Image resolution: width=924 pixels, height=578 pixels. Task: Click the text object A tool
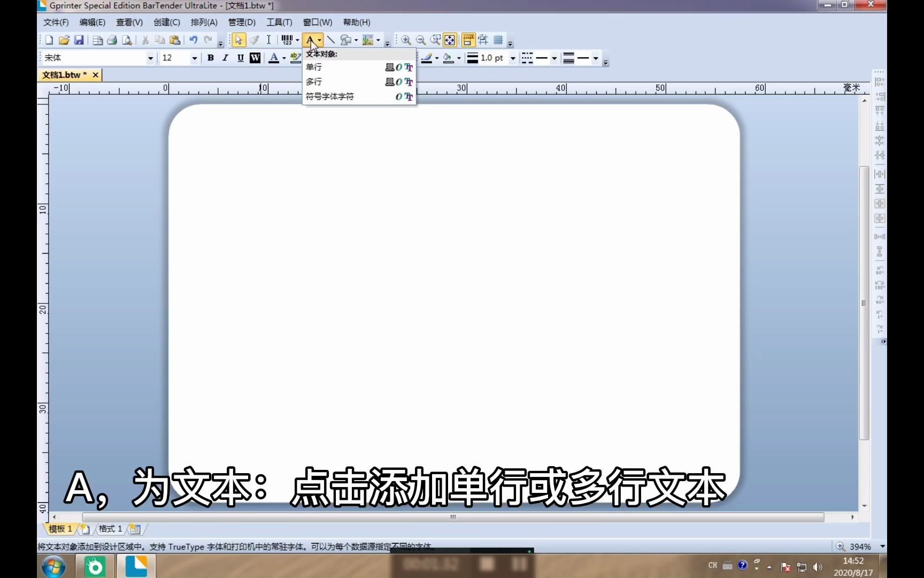(310, 40)
